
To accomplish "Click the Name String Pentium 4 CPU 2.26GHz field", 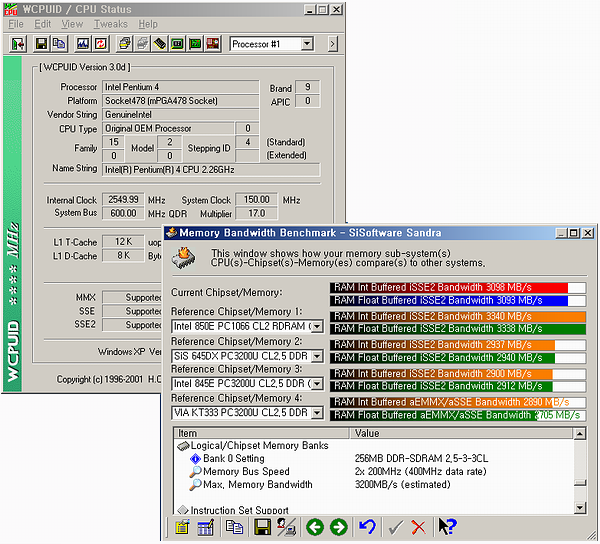I will click(211, 169).
